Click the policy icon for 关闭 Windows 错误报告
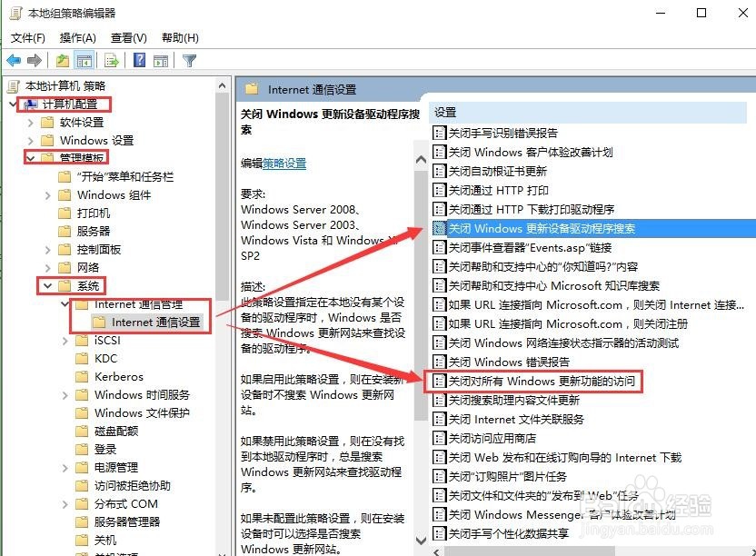Screen dimensions: 756x556 pyautogui.click(x=439, y=362)
